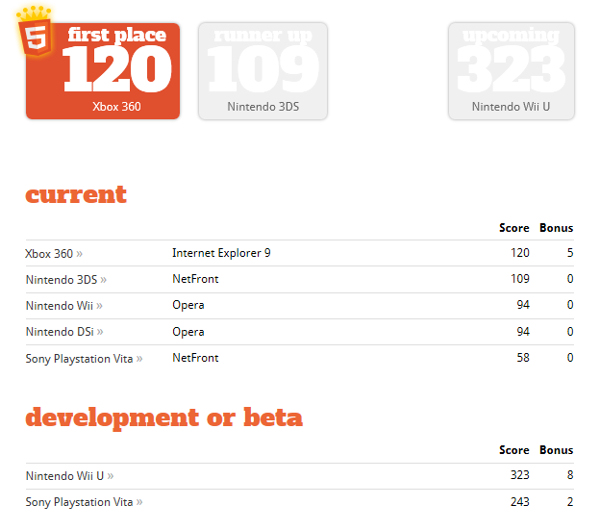
Task: Open the upcoming Nintendo Wii U card
Action: 511,71
